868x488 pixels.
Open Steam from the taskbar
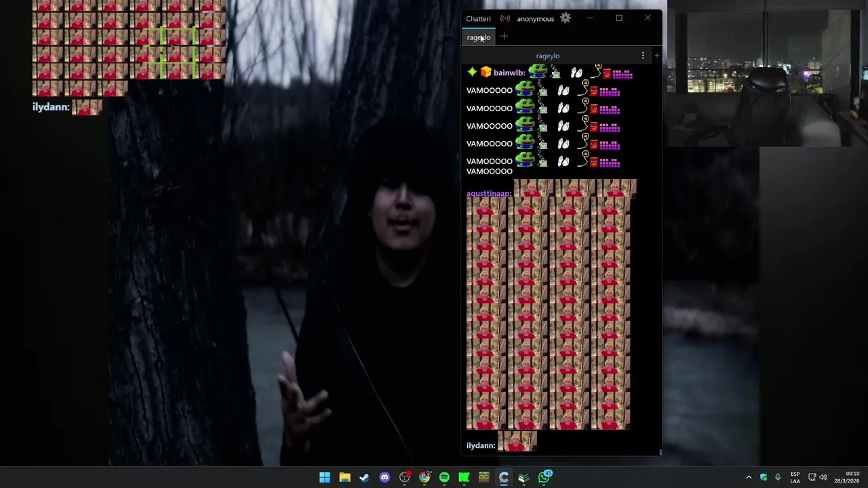click(364, 477)
